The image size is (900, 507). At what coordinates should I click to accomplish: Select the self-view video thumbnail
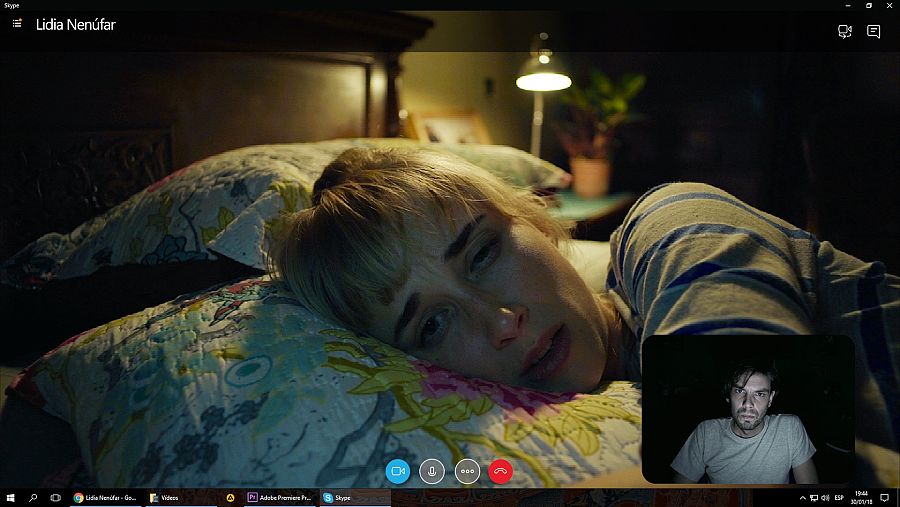(x=748, y=409)
